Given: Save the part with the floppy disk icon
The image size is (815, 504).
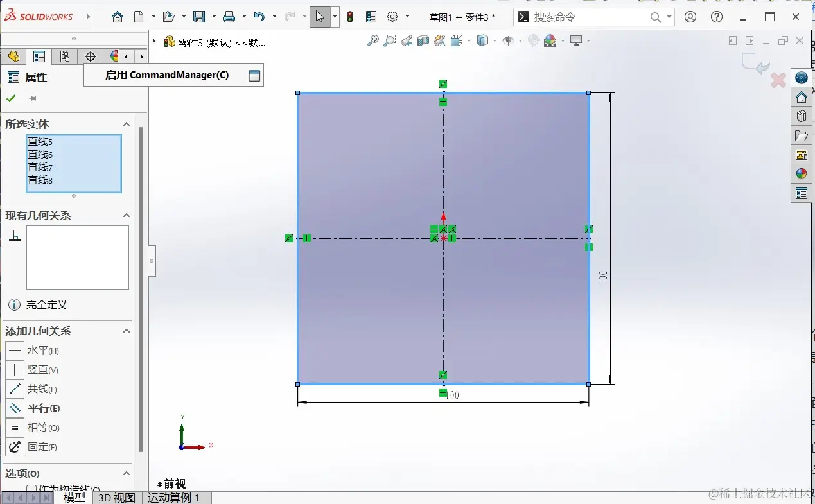Looking at the screenshot, I should click(x=199, y=17).
